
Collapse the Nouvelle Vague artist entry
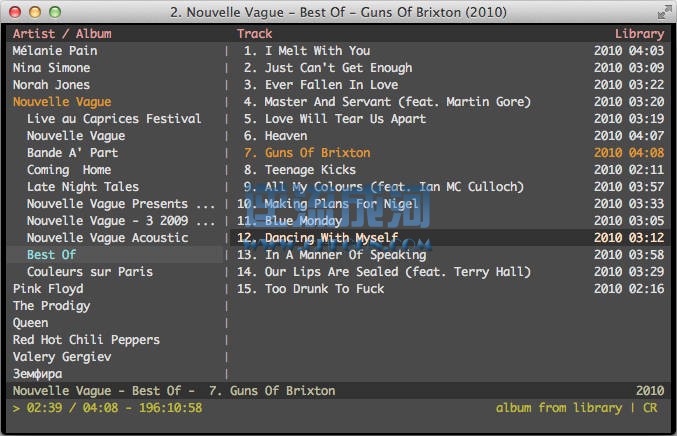[62, 102]
